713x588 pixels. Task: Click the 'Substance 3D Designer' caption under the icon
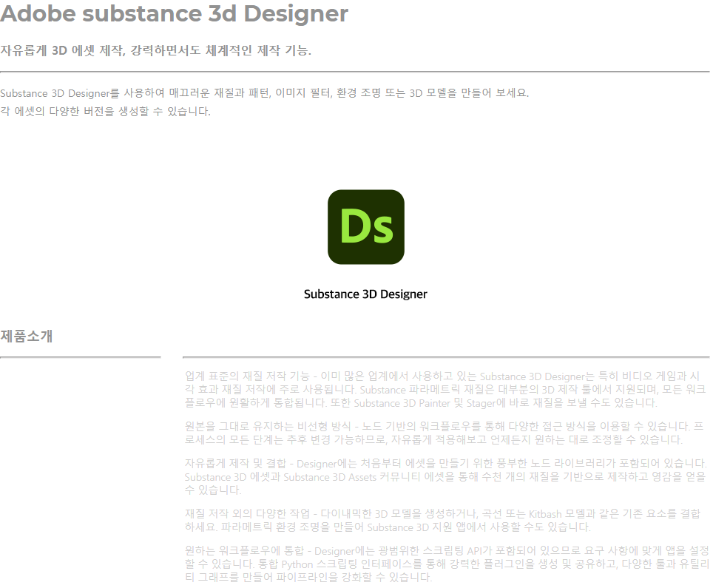[x=365, y=294]
